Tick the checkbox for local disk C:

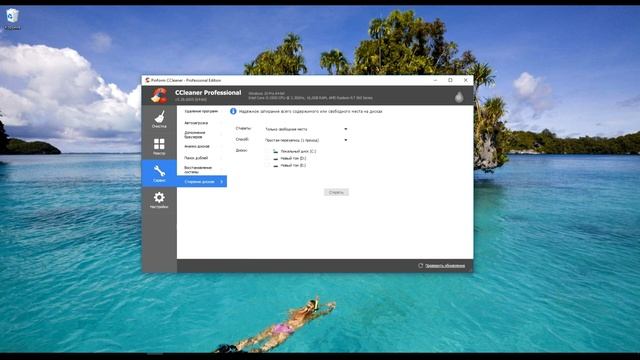(267, 151)
